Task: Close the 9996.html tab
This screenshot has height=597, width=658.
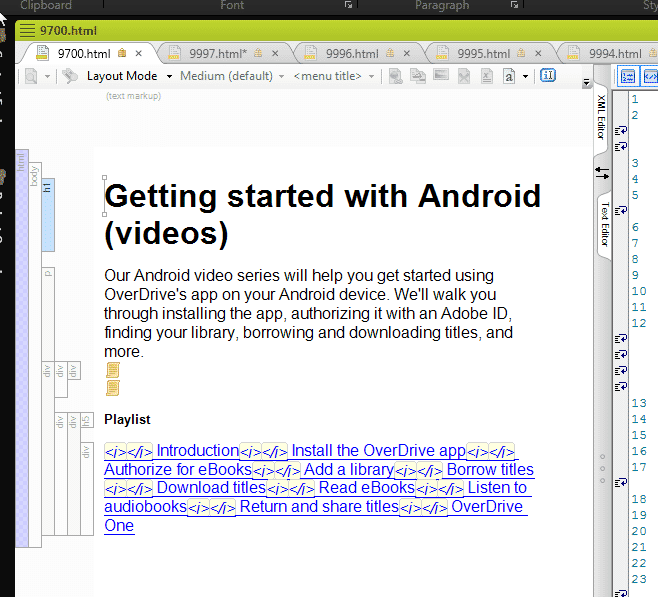Action: (407, 53)
